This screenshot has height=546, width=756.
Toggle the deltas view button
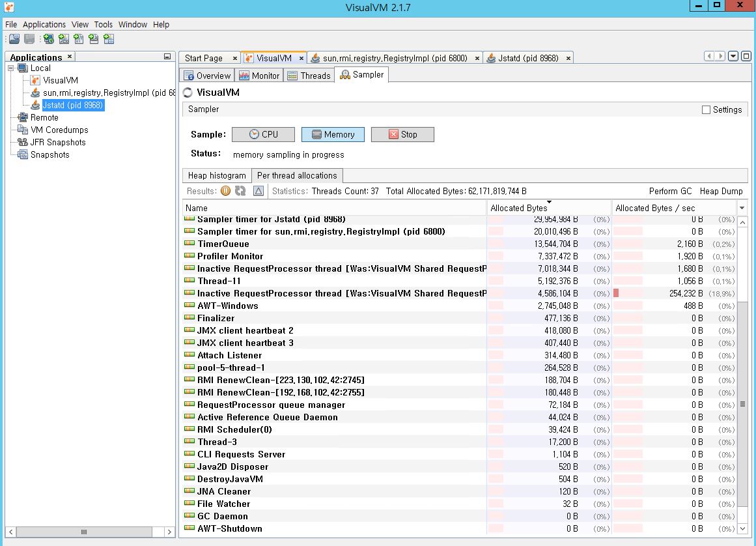[x=259, y=191]
